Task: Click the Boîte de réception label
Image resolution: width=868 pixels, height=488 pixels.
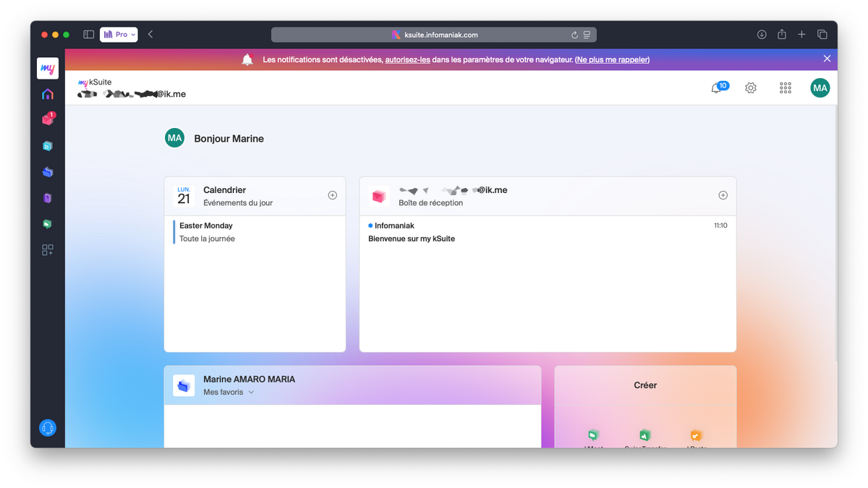Action: [430, 203]
